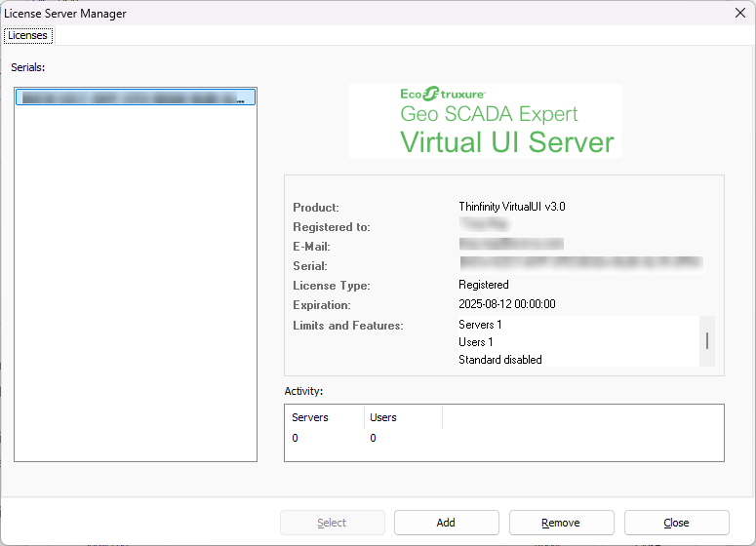Select the highlighted serial in Serials list
Screen dimensions: 756x546
click(x=135, y=97)
